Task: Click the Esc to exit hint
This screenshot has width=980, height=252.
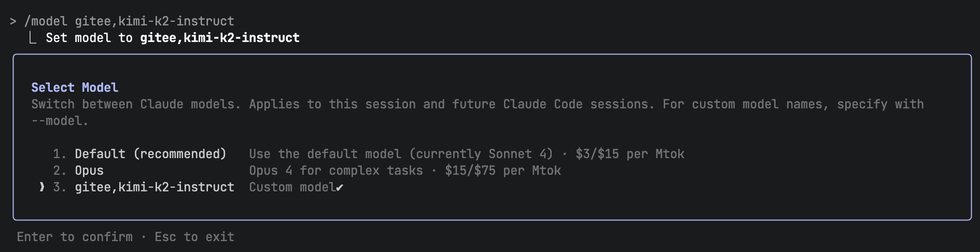Action: point(194,237)
